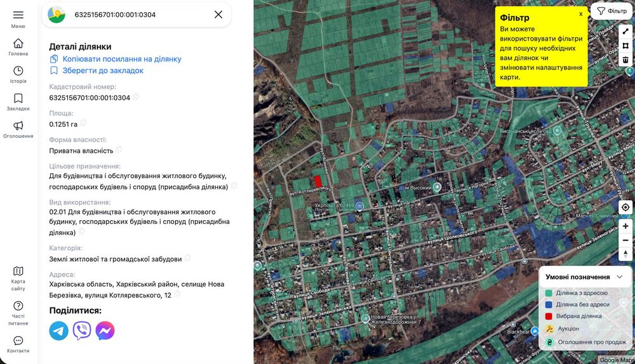Click the Деталі ділянки heading
The image size is (635, 364).
pos(80,46)
